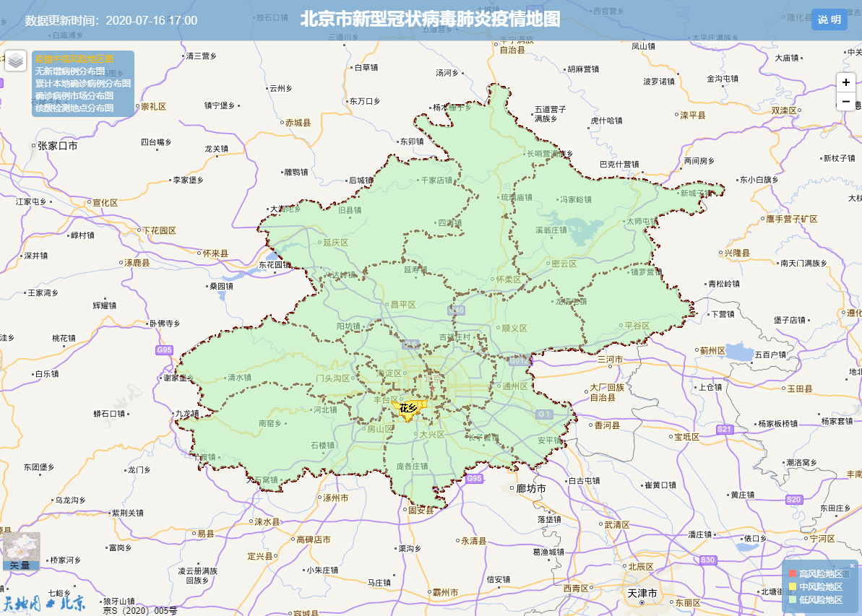
Task: Click the yellow 中风险地区 legend swatch
Action: [792, 586]
